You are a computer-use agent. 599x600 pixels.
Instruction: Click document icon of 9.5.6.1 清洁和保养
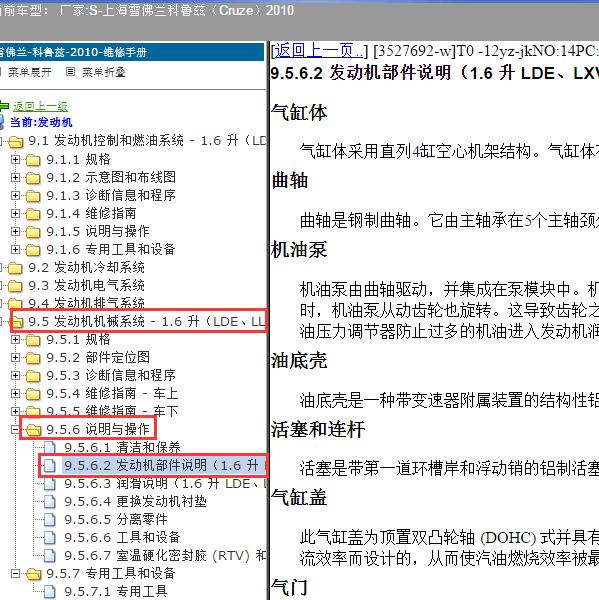[50, 448]
